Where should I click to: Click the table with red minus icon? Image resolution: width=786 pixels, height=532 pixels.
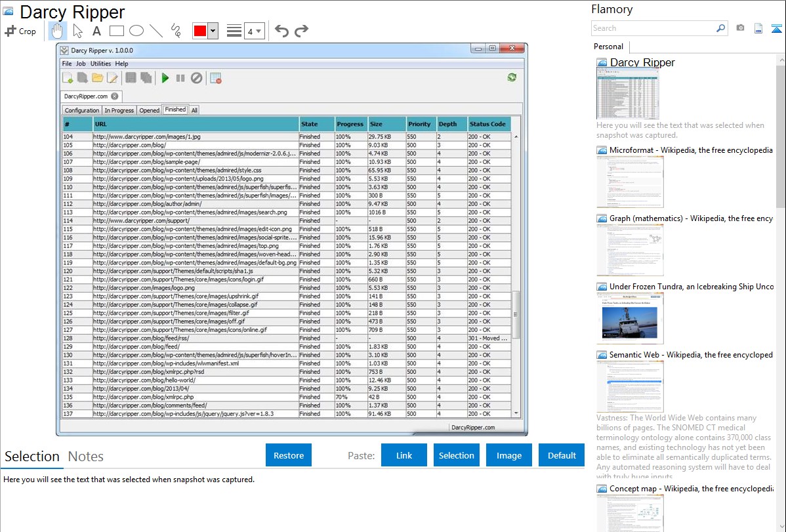click(x=216, y=77)
